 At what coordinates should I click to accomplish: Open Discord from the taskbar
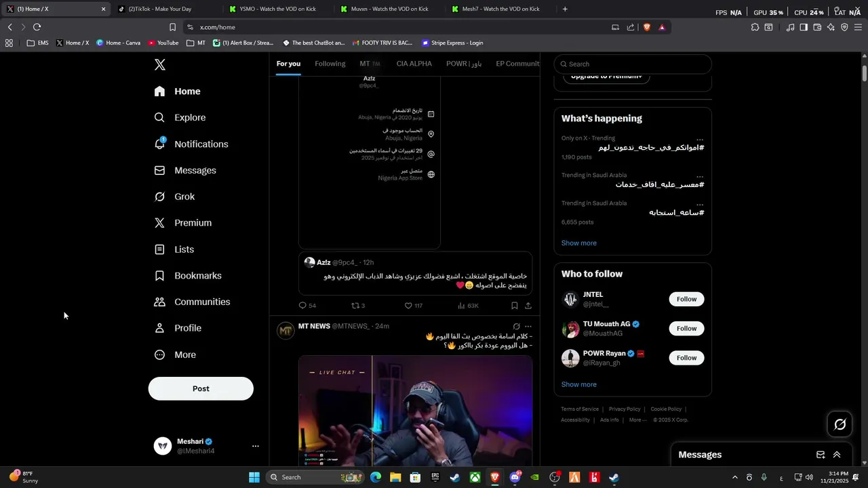tap(515, 477)
